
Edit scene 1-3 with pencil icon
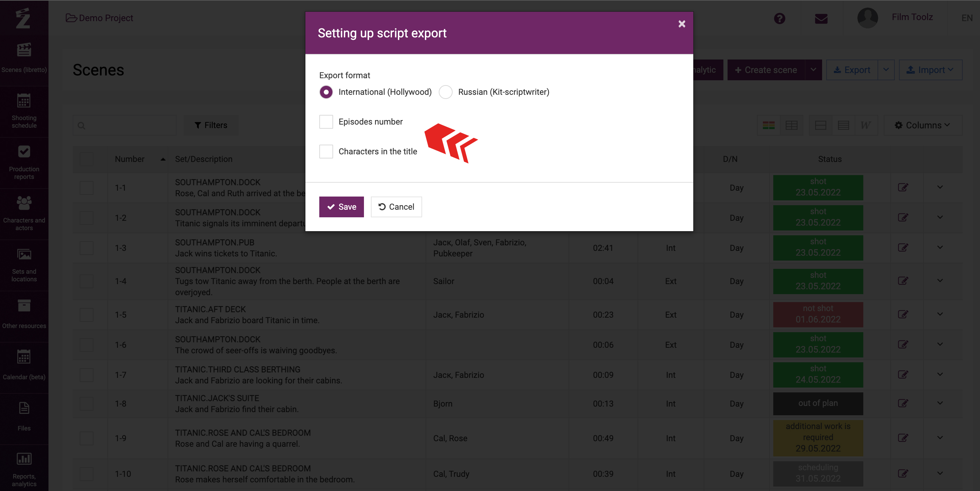pos(903,248)
